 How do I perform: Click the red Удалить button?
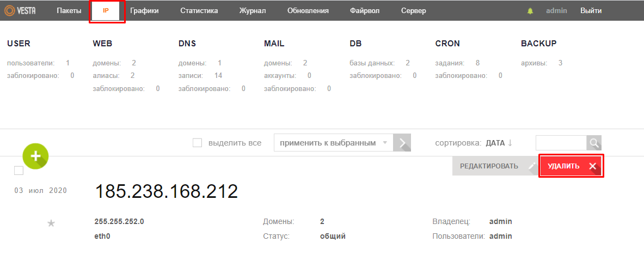(571, 166)
